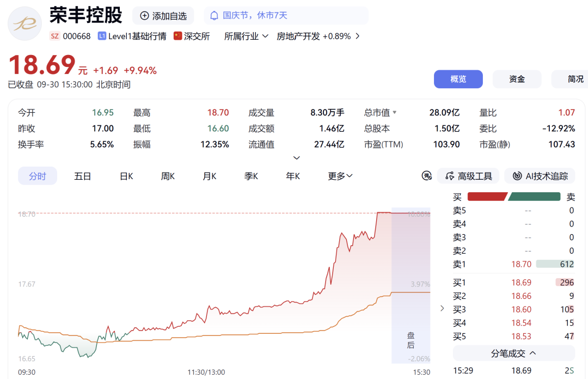Click the red buy portion of the buy/sell bar
Image resolution: width=588 pixels, height=379 pixels.
coord(487,197)
